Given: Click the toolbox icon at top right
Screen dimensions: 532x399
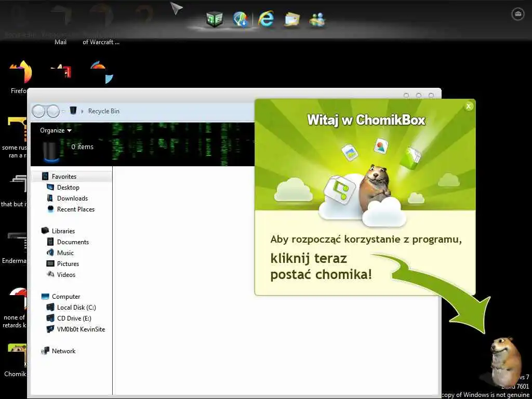Looking at the screenshot, I should click(x=517, y=14).
